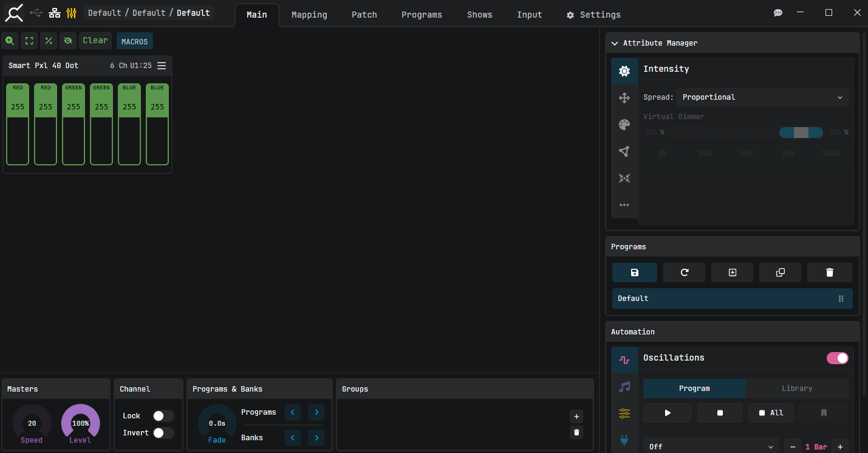
Task: Click the add new program plus icon
Action: 733,272
